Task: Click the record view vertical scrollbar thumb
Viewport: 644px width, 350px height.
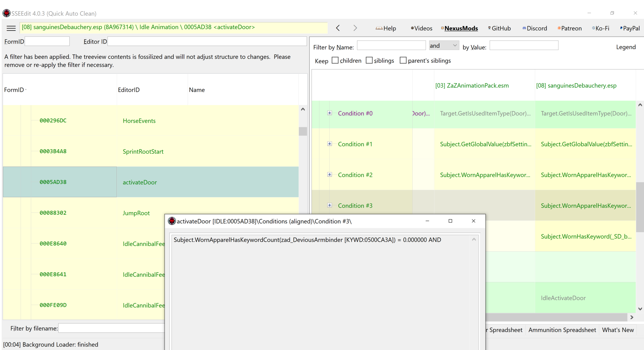Action: coord(640,207)
